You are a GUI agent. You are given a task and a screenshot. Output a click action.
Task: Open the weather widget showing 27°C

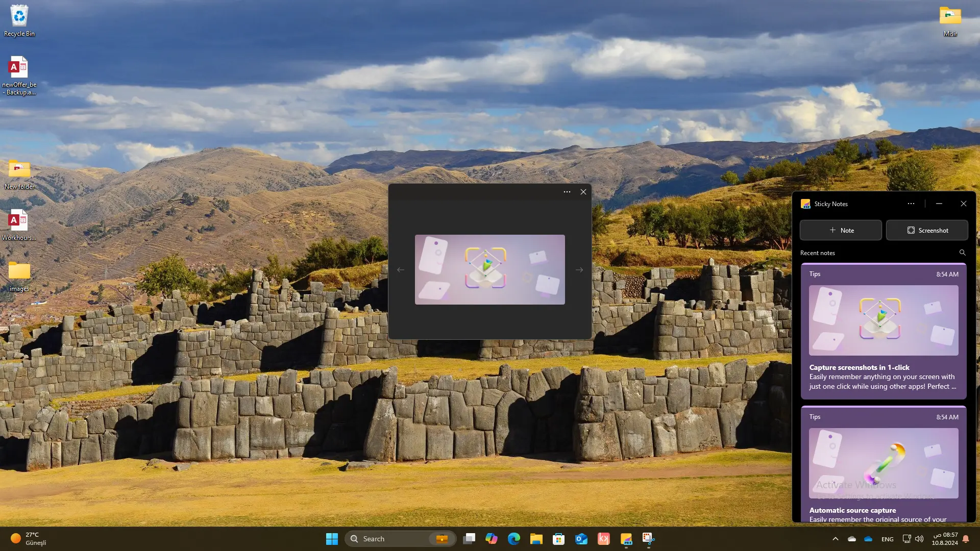point(29,539)
